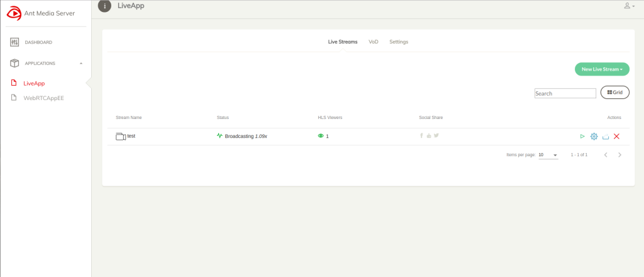Image resolution: width=644 pixels, height=277 pixels.
Task: Click the blue publish icon beside gear
Action: click(606, 137)
